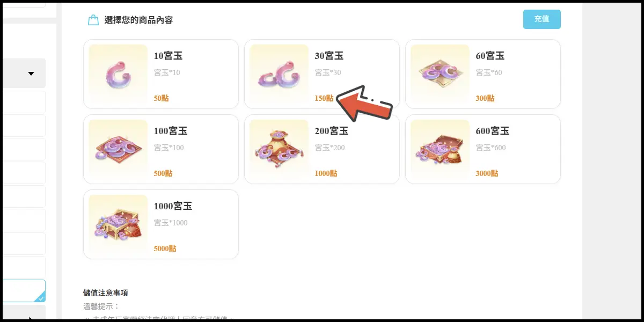The height and width of the screenshot is (322, 644).
Task: Select the 宮玉*100 description text
Action: click(x=169, y=148)
